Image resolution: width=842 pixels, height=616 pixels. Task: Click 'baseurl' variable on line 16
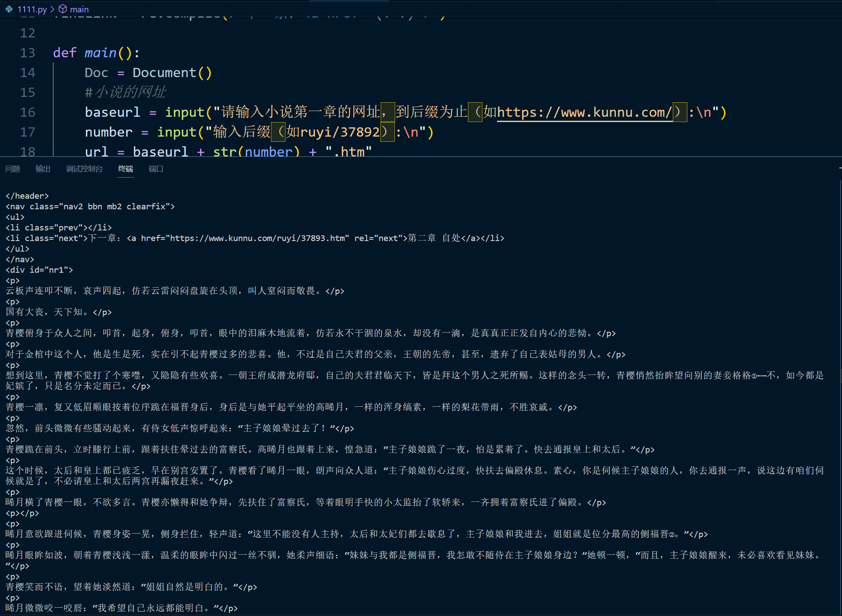pyautogui.click(x=112, y=112)
